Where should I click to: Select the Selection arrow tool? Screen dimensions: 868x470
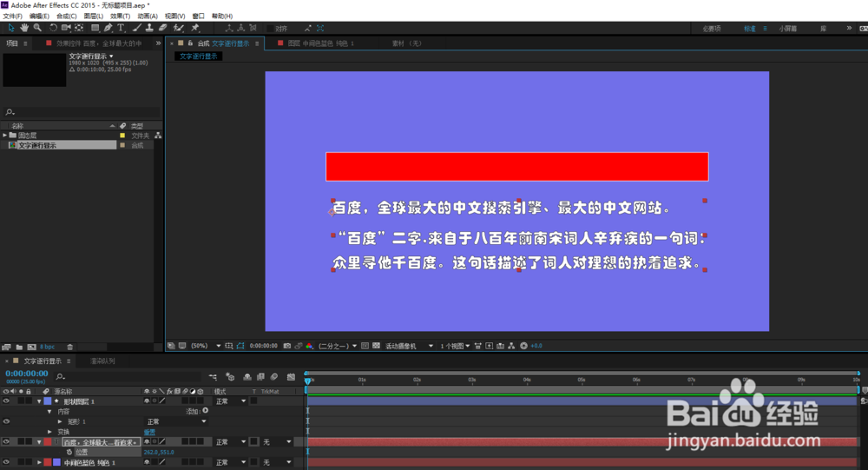click(x=11, y=27)
